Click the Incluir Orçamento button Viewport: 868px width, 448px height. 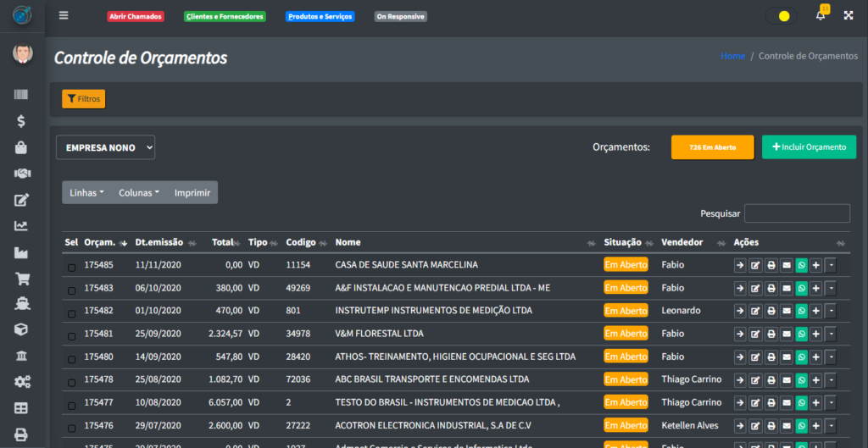pos(809,147)
